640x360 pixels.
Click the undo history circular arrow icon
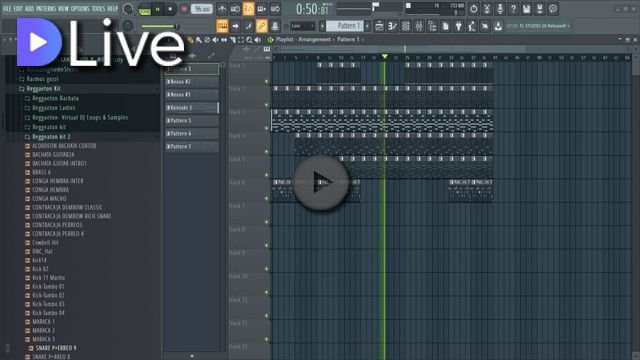[473, 9]
